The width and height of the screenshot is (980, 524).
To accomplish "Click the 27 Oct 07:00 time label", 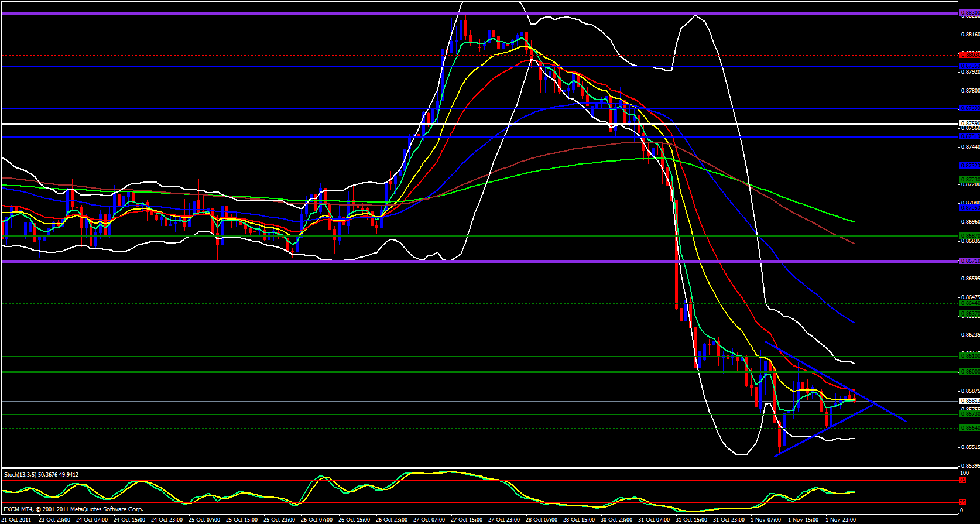I will coord(429,520).
